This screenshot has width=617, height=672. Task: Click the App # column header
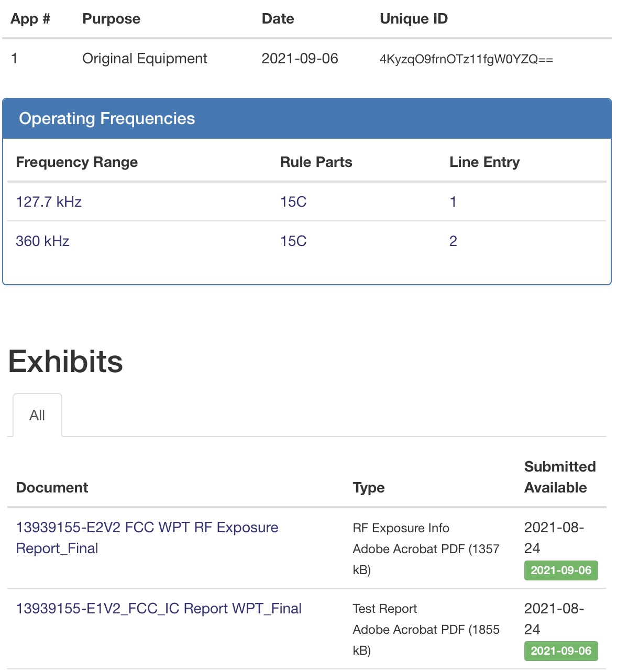[x=31, y=19]
